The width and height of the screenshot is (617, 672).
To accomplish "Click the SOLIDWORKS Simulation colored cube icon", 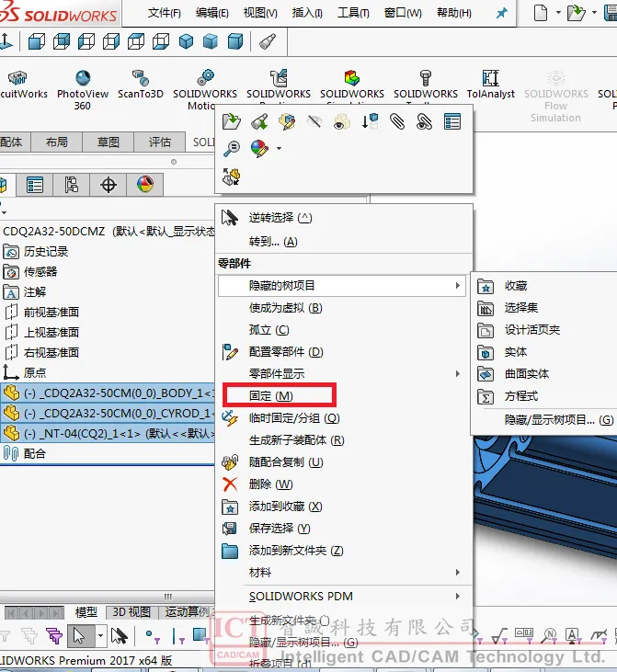I will [x=351, y=78].
